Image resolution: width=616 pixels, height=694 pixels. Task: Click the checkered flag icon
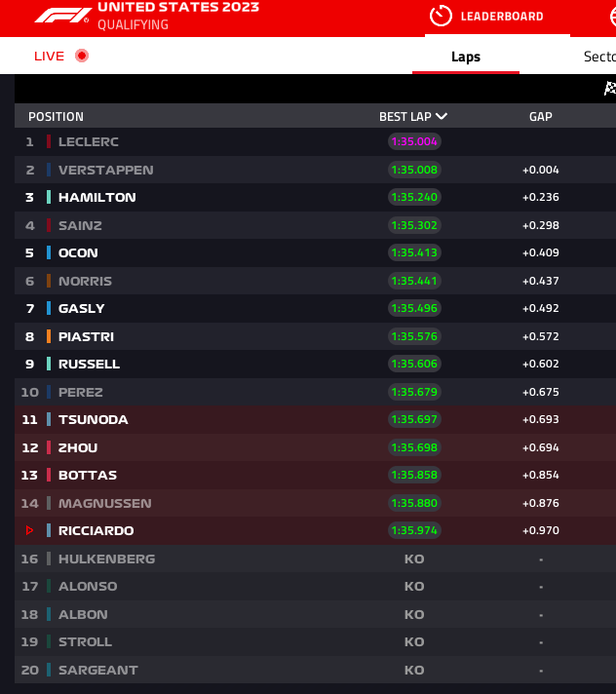(610, 89)
